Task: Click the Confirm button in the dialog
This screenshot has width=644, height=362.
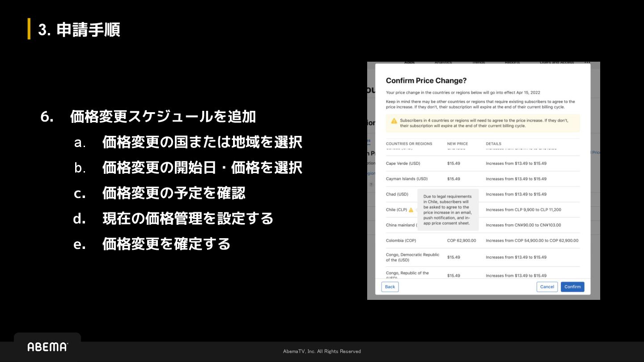Action: (x=572, y=287)
